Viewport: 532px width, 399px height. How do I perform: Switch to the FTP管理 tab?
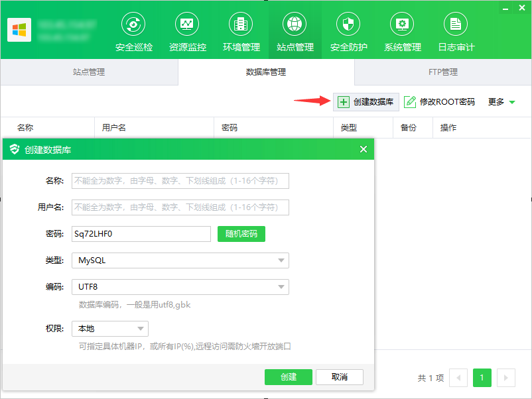[443, 72]
